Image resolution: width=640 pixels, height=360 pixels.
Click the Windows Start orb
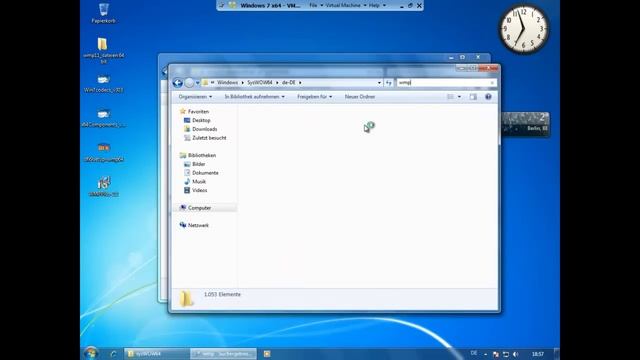coord(91,353)
